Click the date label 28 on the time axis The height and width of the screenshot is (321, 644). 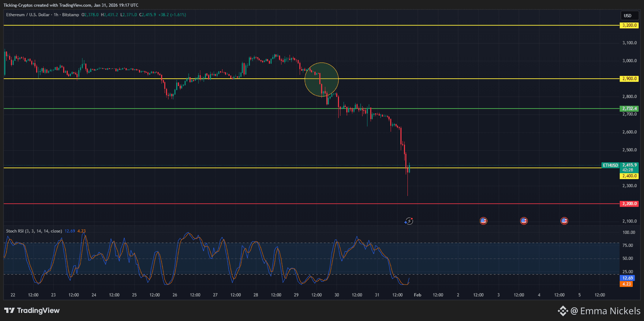(256, 295)
